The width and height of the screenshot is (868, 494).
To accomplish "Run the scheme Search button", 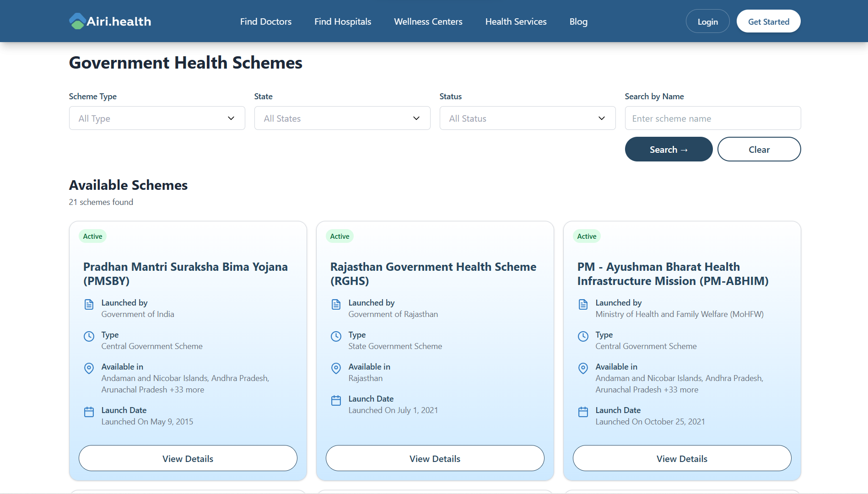I will click(x=669, y=149).
